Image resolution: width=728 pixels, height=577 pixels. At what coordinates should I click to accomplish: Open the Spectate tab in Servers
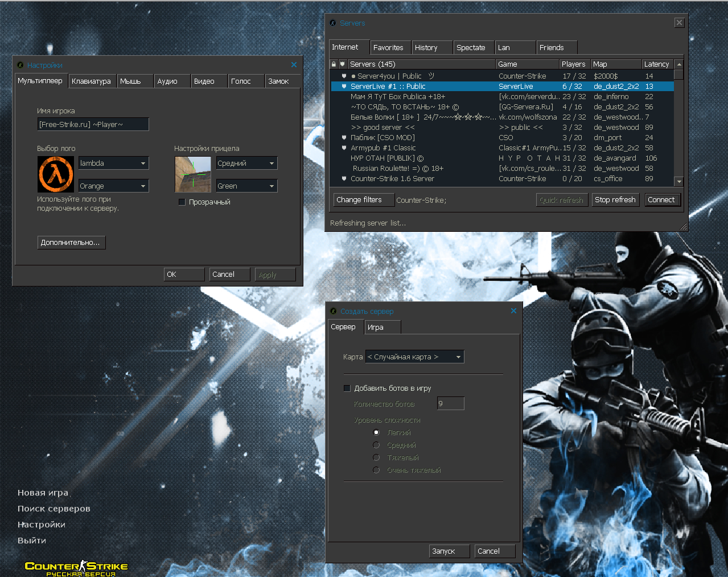[x=474, y=47]
